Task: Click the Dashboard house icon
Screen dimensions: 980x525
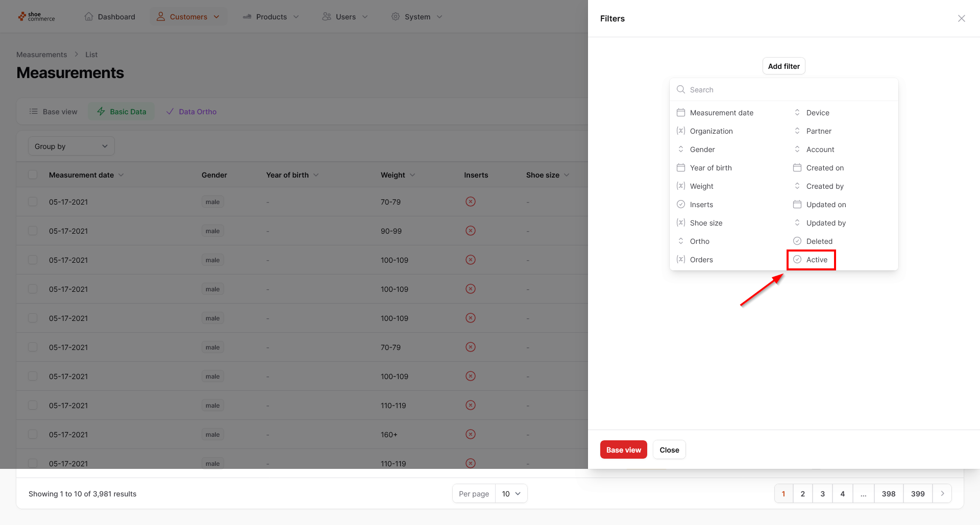Action: (x=89, y=16)
